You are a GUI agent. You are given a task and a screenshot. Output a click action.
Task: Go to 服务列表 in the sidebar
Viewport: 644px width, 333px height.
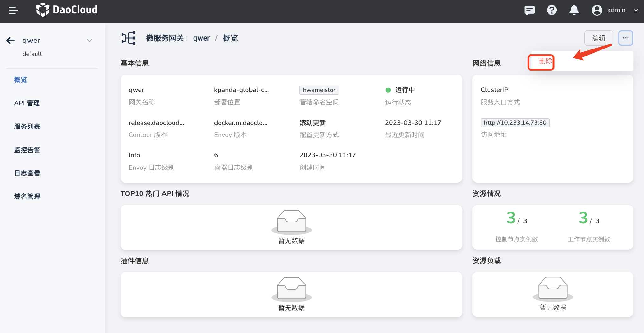[x=27, y=127]
